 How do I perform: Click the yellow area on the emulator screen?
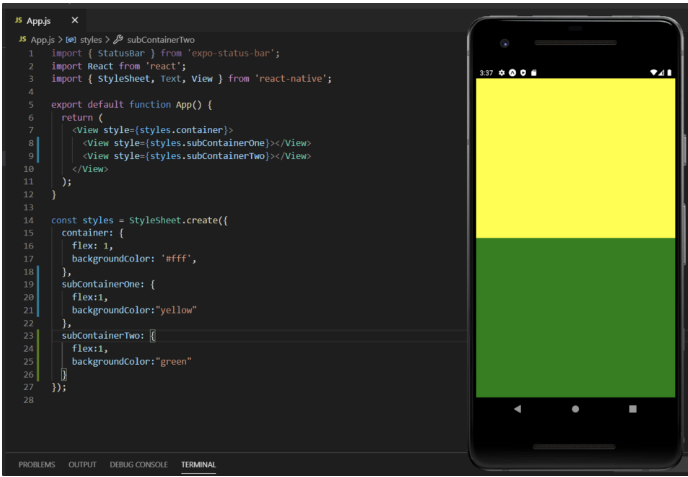pyautogui.click(x=575, y=158)
